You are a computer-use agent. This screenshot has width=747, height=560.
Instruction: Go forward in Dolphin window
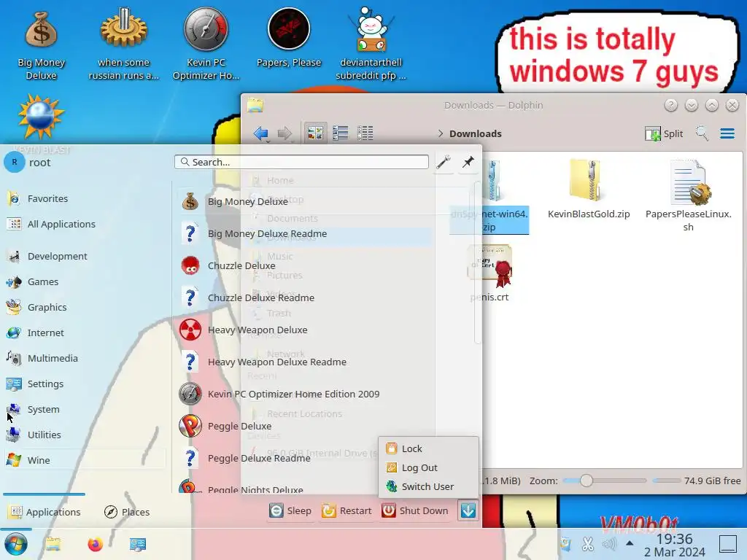click(285, 134)
